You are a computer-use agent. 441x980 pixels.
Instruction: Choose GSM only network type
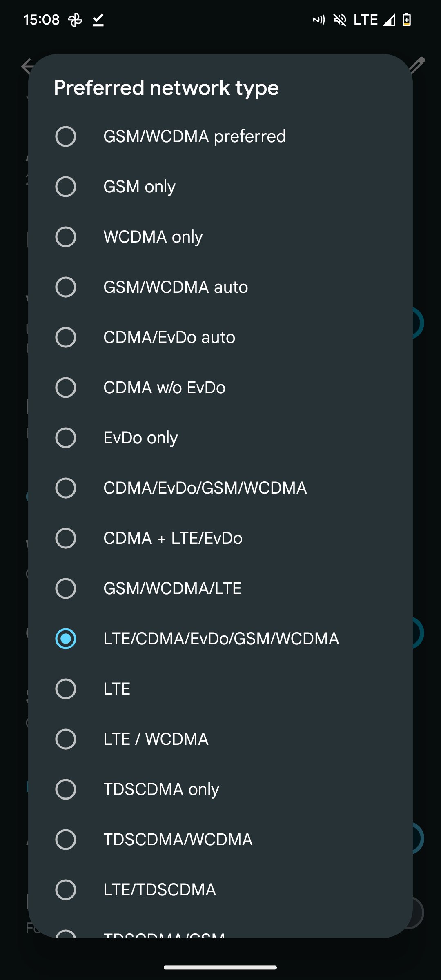click(x=66, y=187)
